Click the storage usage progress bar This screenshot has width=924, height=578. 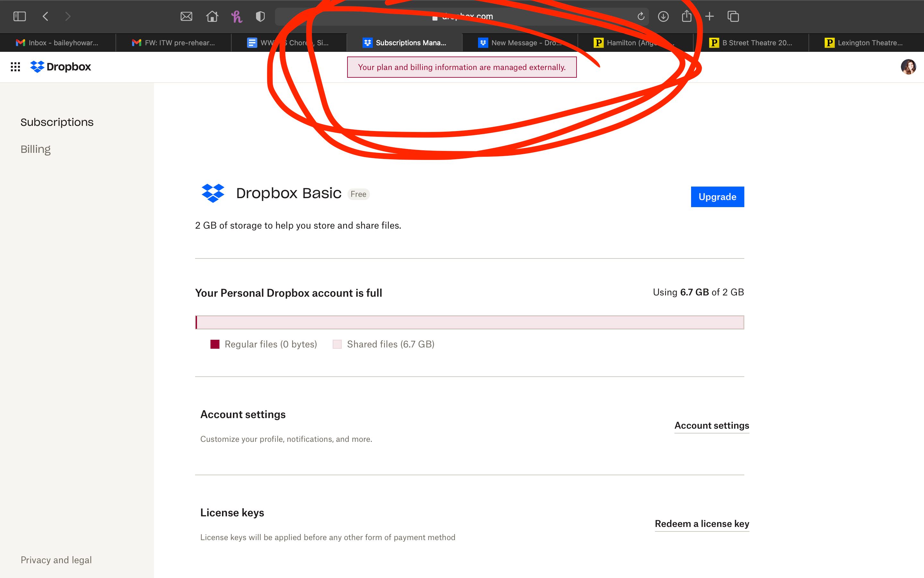[470, 322]
